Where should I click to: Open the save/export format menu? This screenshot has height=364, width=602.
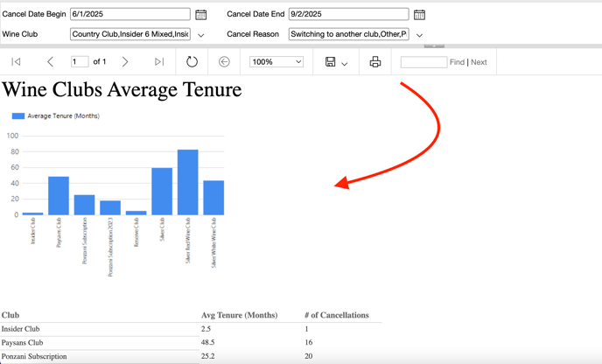[336, 62]
